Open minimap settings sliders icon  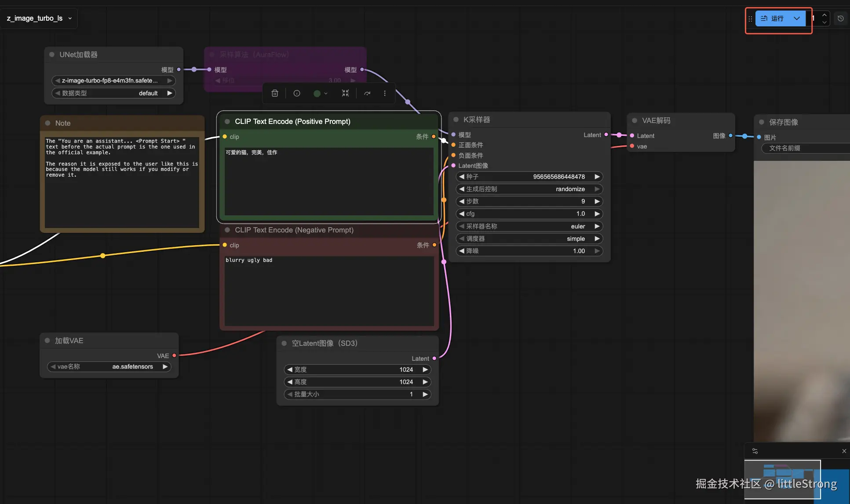[755, 451]
